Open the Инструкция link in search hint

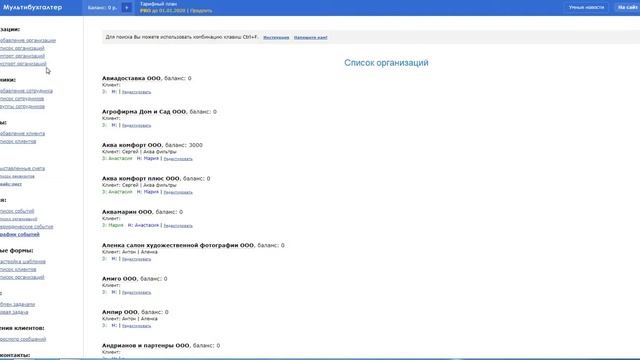coord(276,38)
